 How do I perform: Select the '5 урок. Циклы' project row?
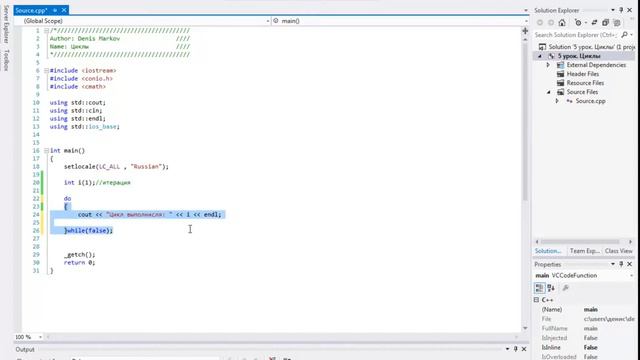point(584,56)
